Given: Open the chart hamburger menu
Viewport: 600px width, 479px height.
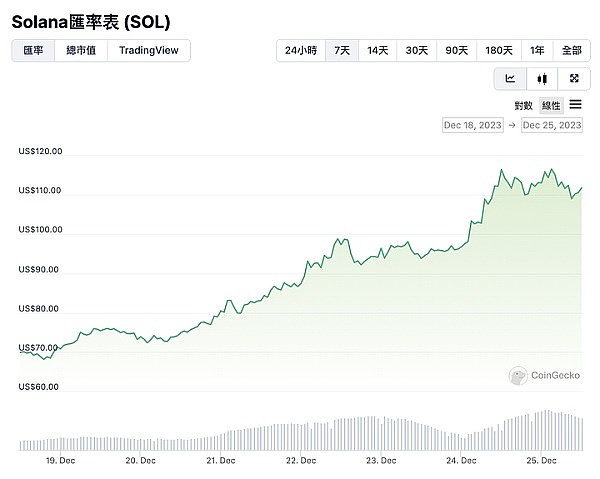Looking at the screenshot, I should (x=576, y=105).
